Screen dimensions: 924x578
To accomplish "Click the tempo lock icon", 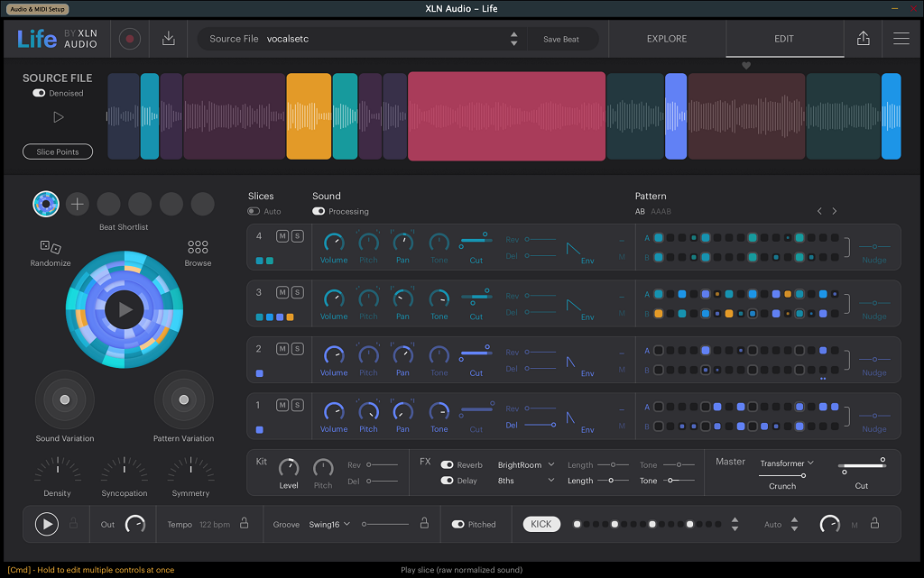I will (244, 523).
